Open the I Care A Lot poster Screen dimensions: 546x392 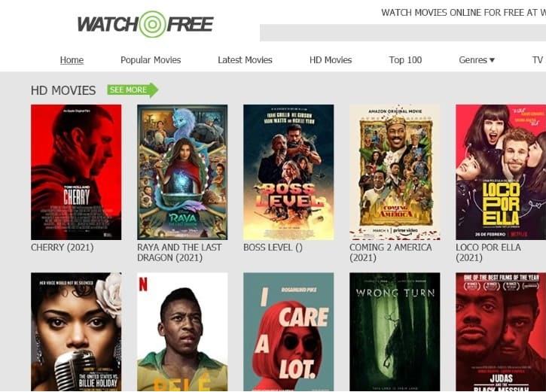[288, 332]
